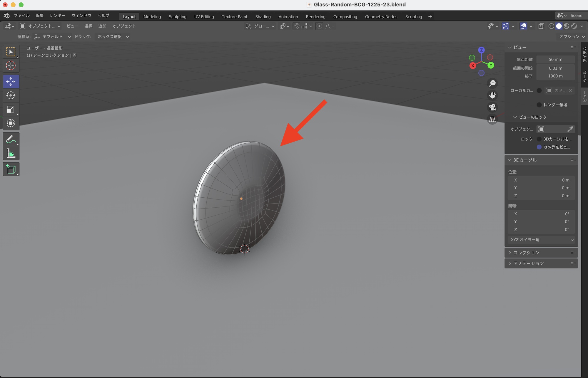Activate the Add Cube tool
The width and height of the screenshot is (588, 378).
coord(11,169)
